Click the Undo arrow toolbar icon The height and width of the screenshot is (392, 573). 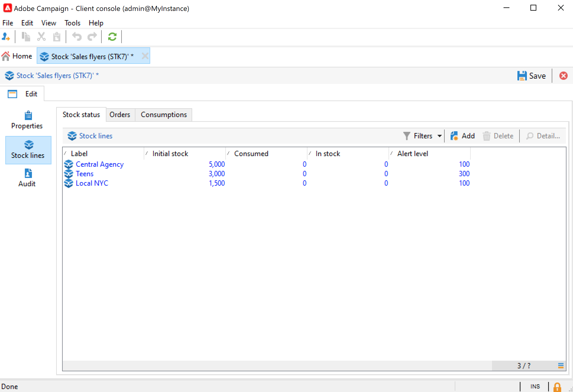(x=77, y=37)
